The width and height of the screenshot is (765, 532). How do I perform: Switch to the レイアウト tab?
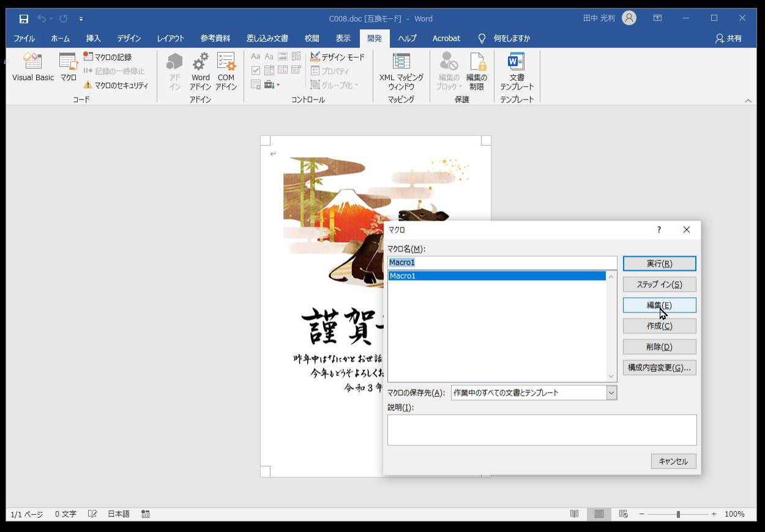tap(171, 39)
